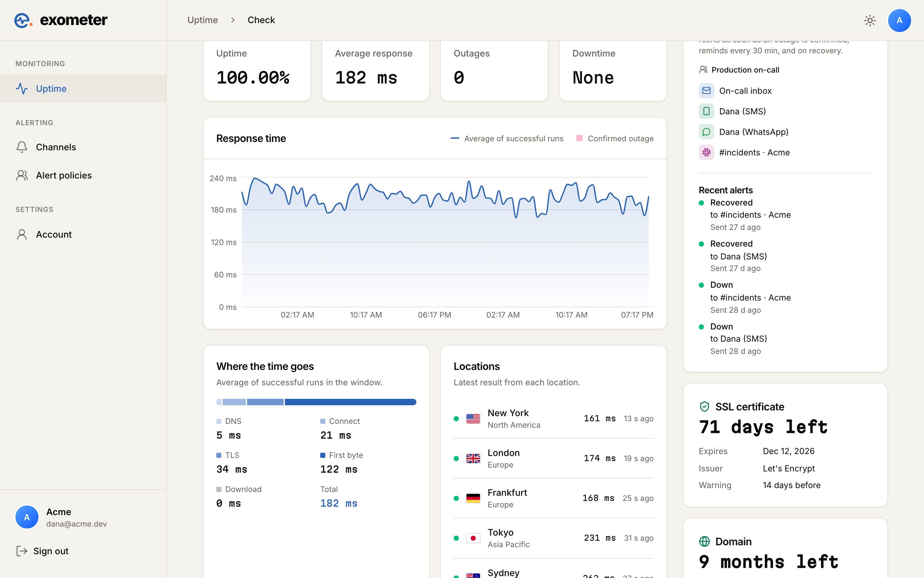Click the Sign out arrow icon

[x=22, y=551]
